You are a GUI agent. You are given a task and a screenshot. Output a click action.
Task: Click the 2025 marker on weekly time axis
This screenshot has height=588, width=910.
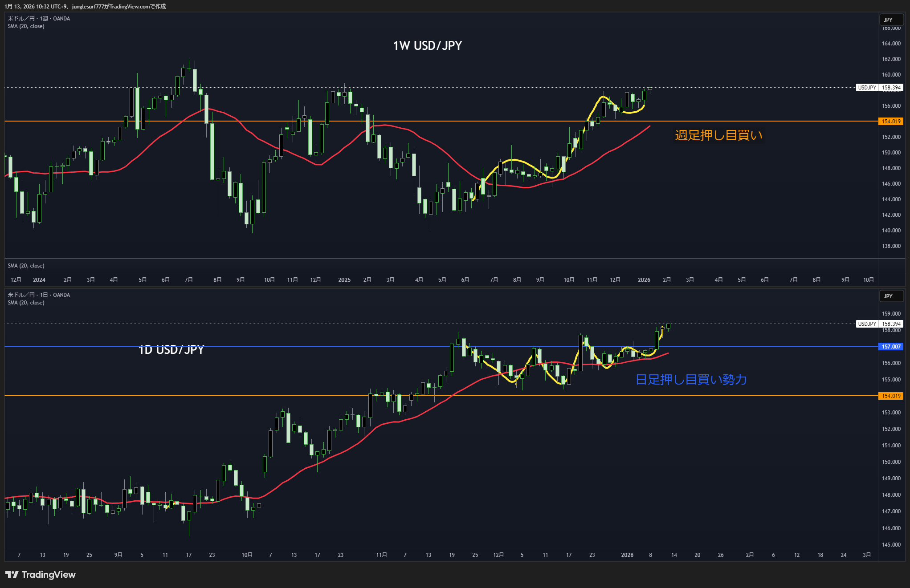[x=344, y=280]
